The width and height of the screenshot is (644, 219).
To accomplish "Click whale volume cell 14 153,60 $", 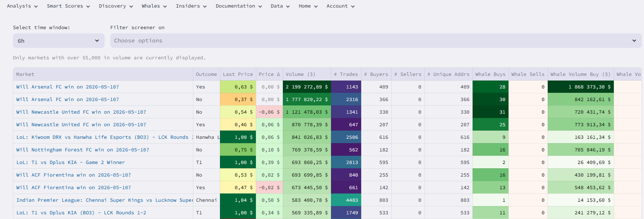I will 581,200.
